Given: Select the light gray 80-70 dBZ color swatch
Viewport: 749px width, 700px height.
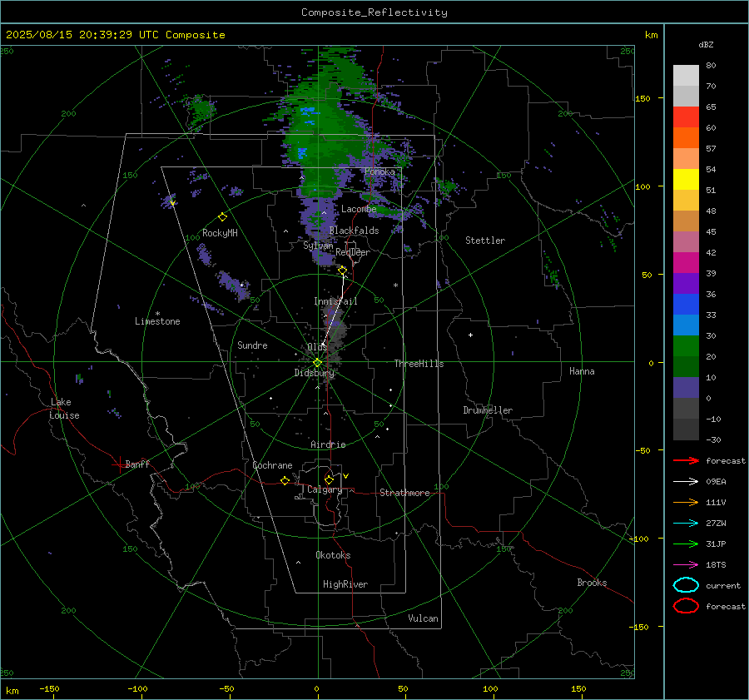Looking at the screenshot, I should [x=686, y=76].
